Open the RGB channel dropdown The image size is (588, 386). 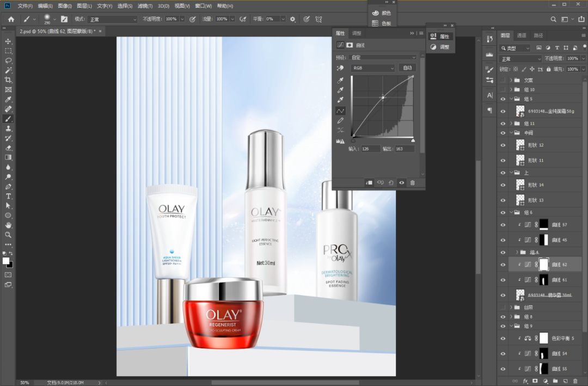pyautogui.click(x=373, y=68)
